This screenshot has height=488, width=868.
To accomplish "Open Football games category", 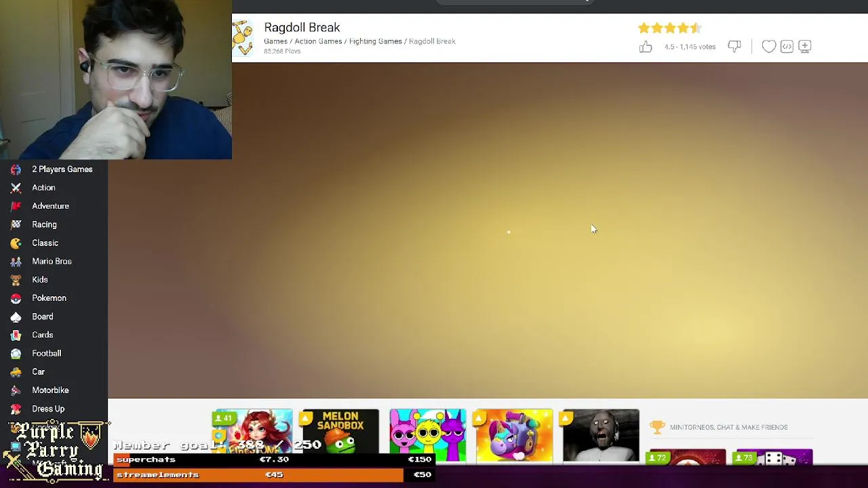I will (x=46, y=353).
